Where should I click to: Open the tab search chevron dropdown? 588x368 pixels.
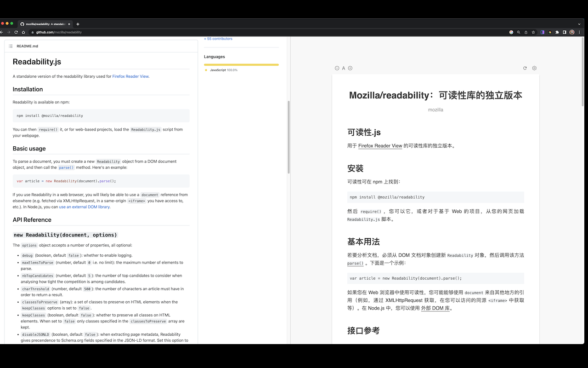(x=579, y=24)
